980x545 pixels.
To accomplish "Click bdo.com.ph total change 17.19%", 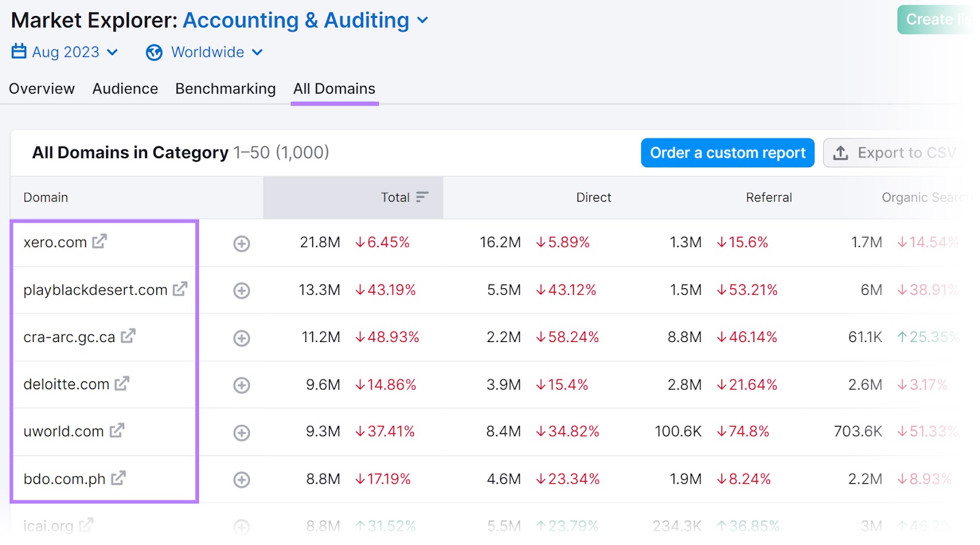I will point(383,479).
